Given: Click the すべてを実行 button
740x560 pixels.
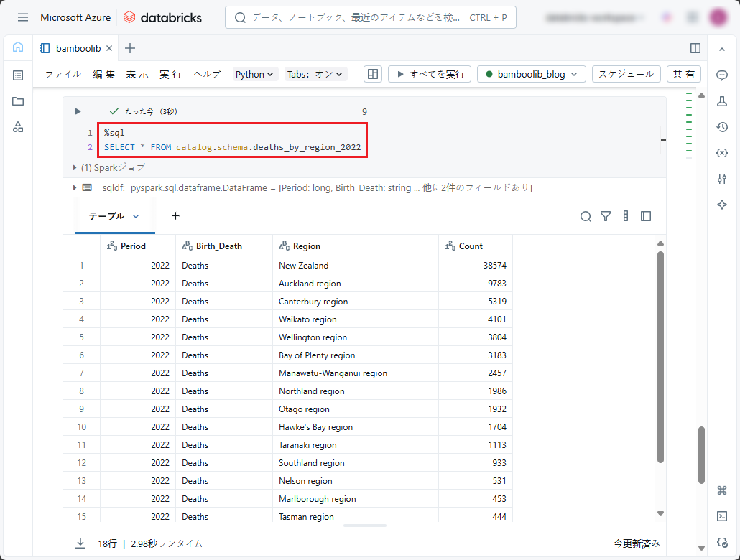Looking at the screenshot, I should click(x=430, y=74).
